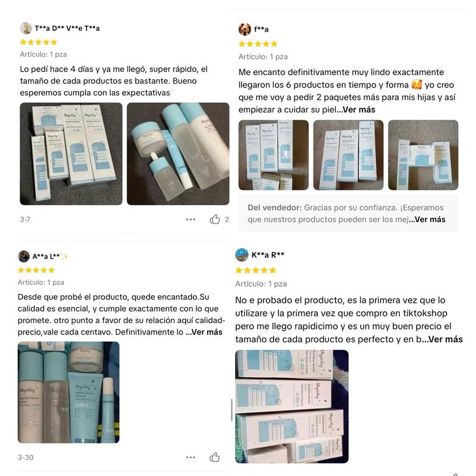Viewport: 476px width, 476px height.
Task: Open T**a D** V**e T**a profile avatar
Action: (26, 28)
